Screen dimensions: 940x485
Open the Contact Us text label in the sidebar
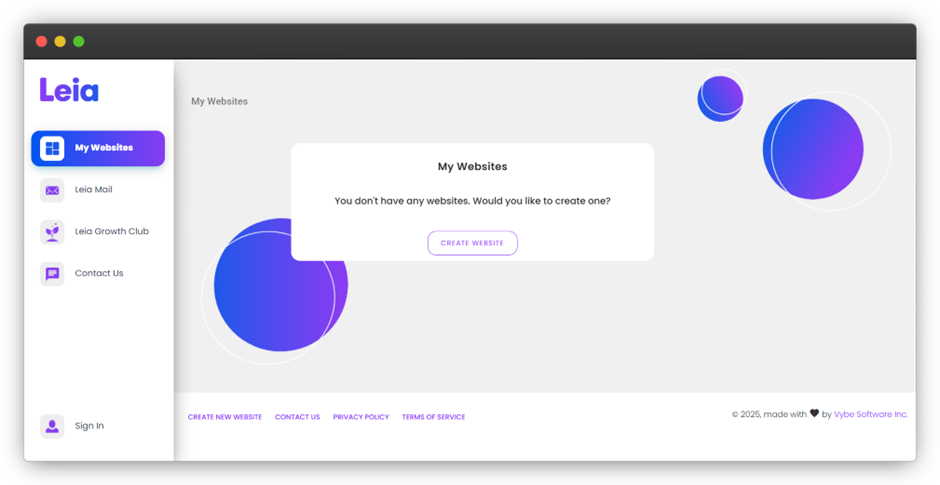99,274
